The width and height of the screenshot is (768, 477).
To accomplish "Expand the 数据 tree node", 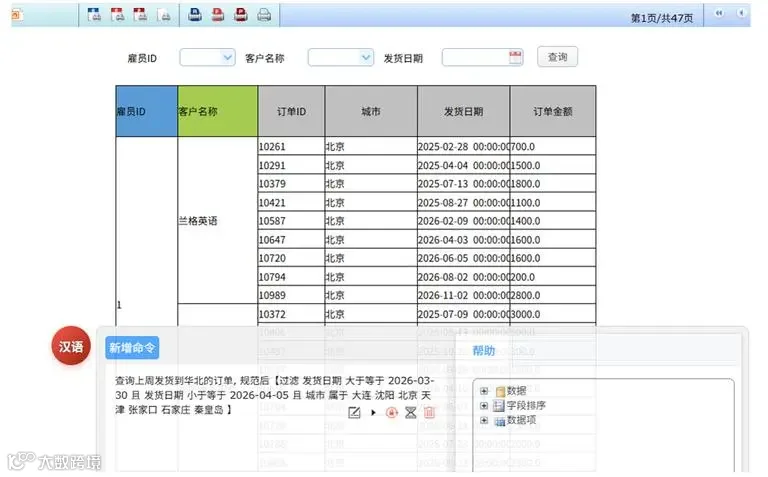I will pyautogui.click(x=484, y=391).
